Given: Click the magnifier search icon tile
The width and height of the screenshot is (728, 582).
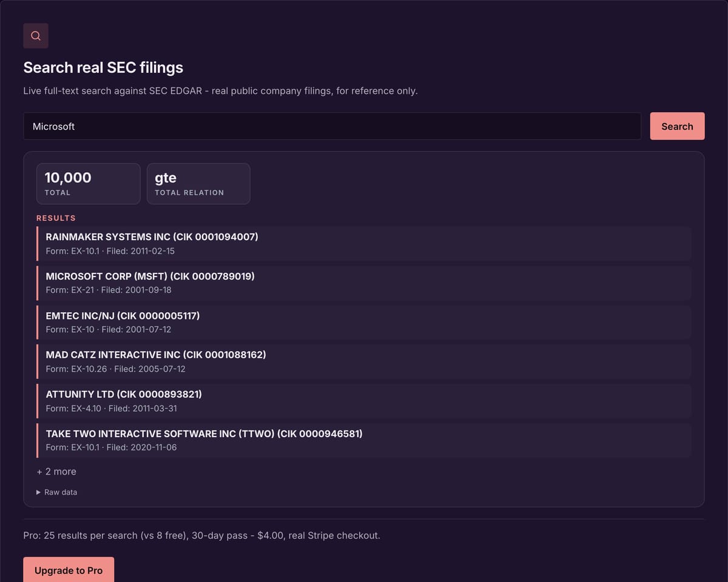Looking at the screenshot, I should [36, 36].
